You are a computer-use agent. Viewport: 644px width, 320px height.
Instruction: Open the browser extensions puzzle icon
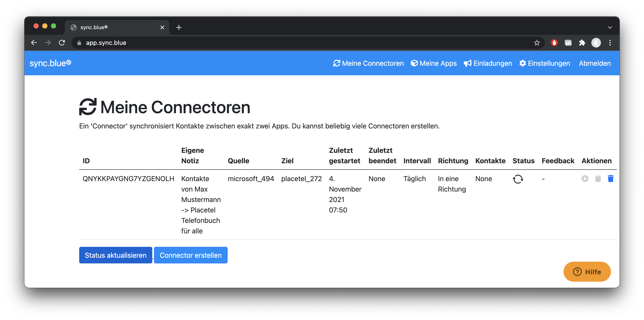tap(582, 43)
